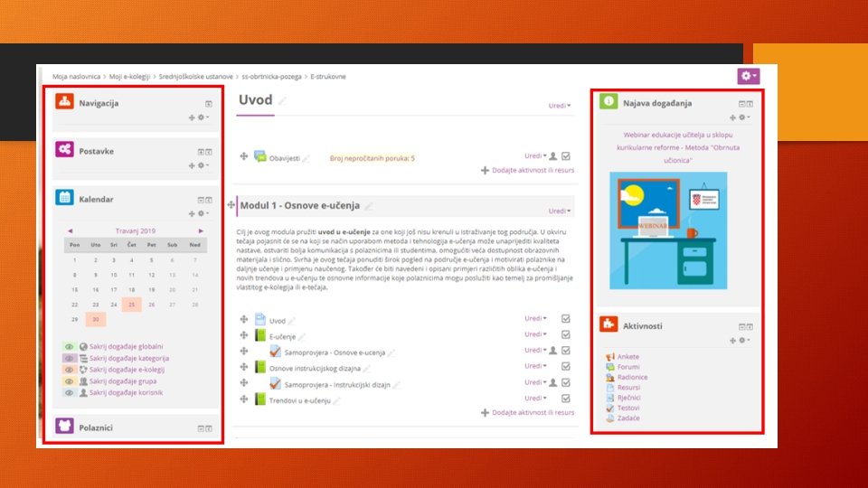The height and width of the screenshot is (488, 868).
Task: Open ss-obrtnicka-pozega breadcrumb
Action: click(272, 77)
